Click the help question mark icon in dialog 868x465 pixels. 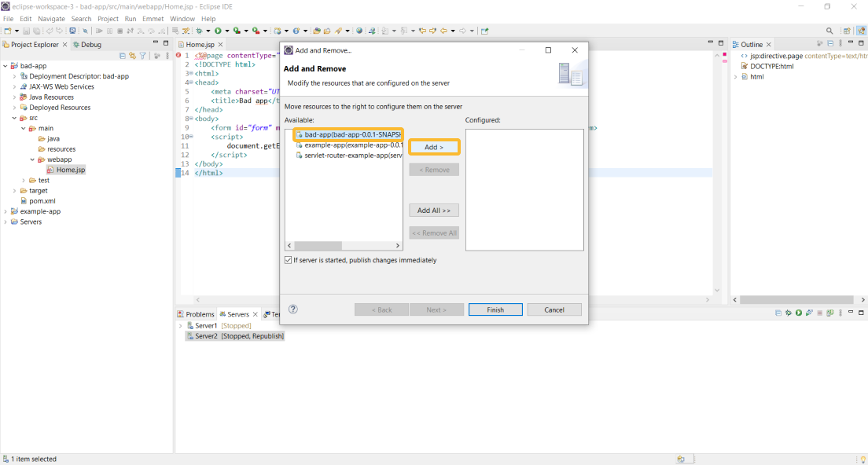point(293,309)
